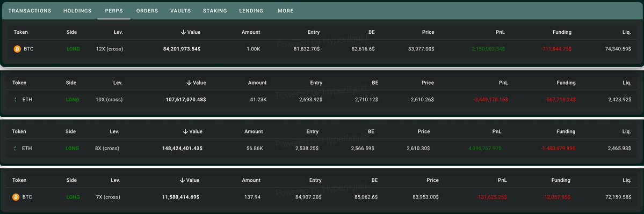Open the MORE menu
This screenshot has width=644, height=214.
pyautogui.click(x=285, y=11)
